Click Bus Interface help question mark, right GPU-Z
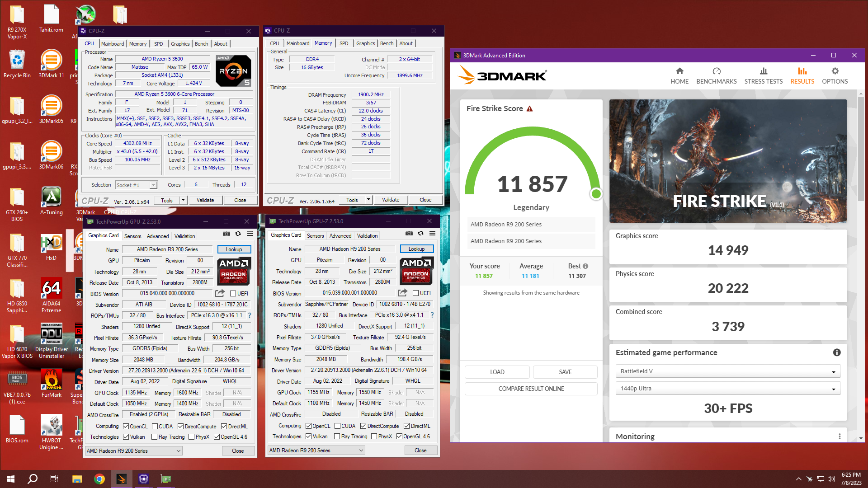The image size is (868, 488). (x=432, y=315)
